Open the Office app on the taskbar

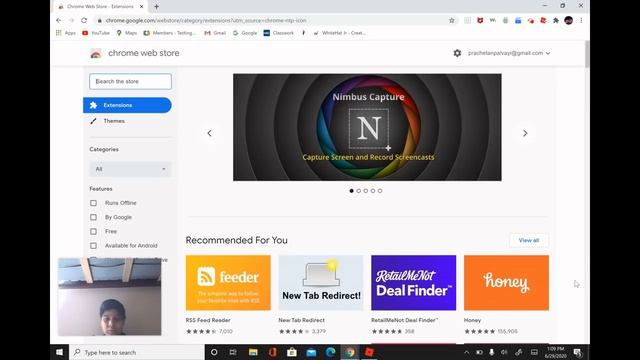click(x=273, y=352)
